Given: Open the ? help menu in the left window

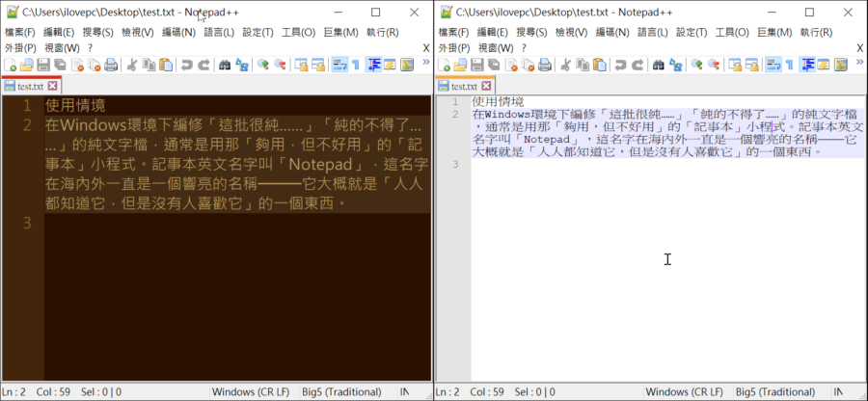Looking at the screenshot, I should (91, 48).
